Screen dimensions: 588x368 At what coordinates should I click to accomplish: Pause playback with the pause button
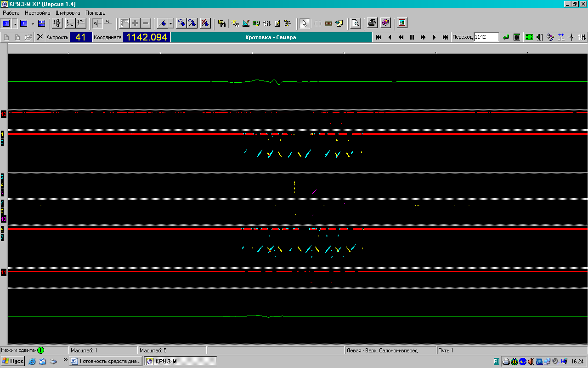[x=412, y=37]
